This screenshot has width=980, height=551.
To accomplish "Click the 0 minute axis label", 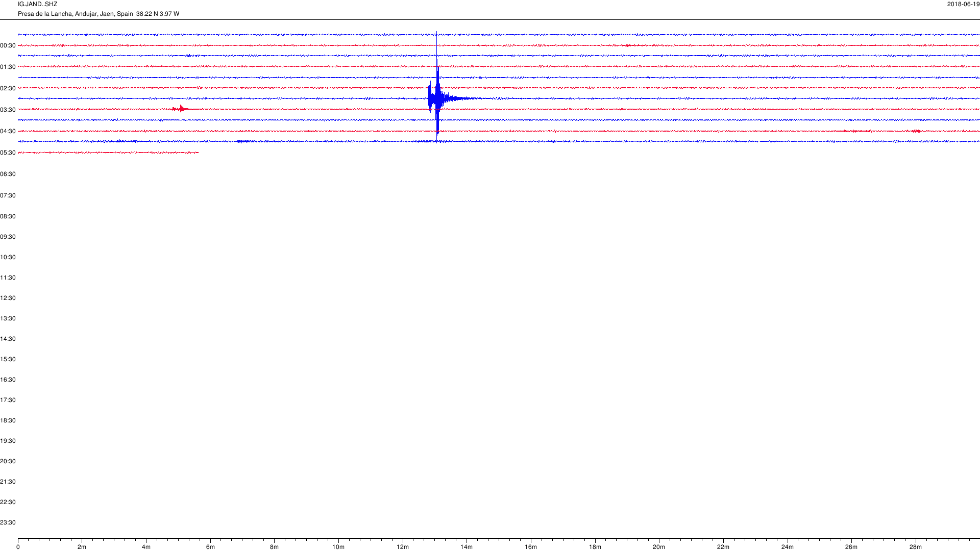I will click(x=18, y=547).
